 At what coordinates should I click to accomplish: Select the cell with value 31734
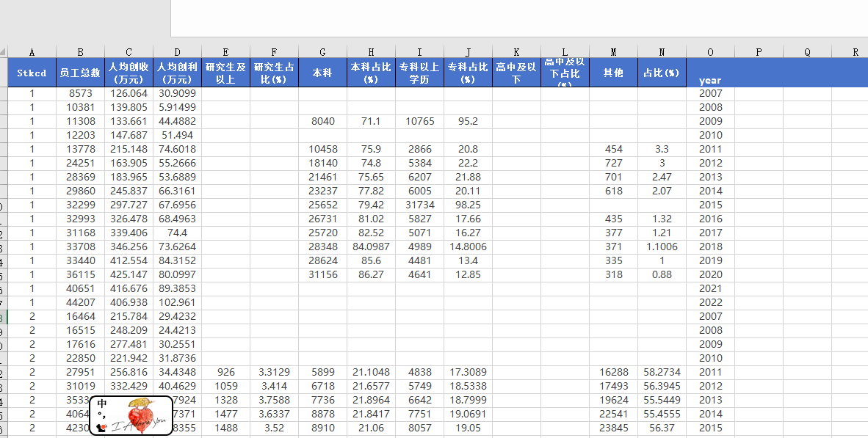pos(419,205)
